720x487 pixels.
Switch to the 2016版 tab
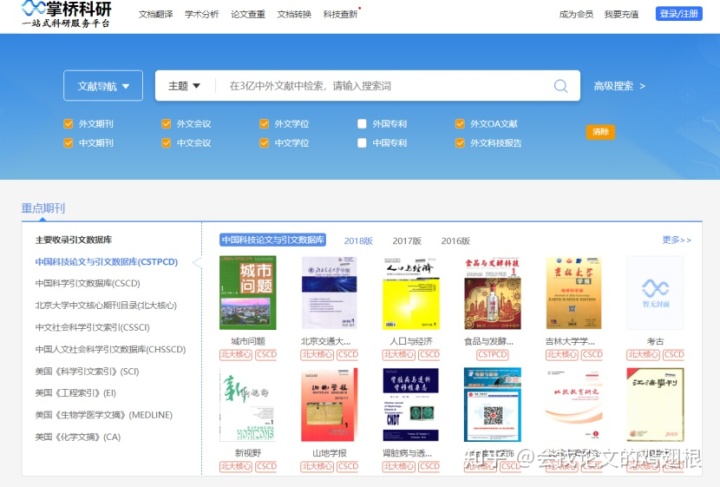456,241
